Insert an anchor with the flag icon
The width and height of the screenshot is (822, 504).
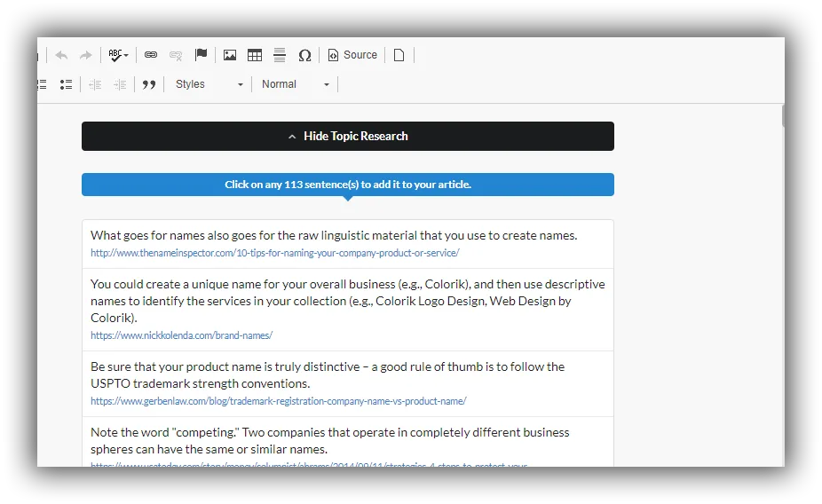pos(201,54)
